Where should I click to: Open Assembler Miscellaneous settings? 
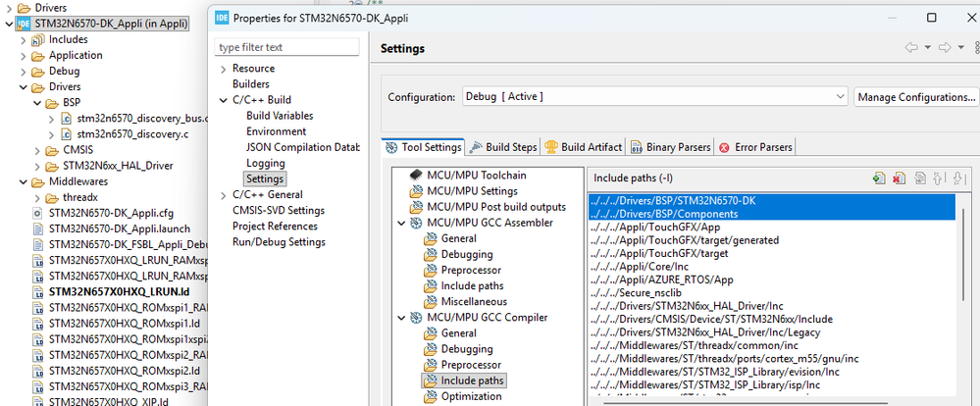pos(464,302)
